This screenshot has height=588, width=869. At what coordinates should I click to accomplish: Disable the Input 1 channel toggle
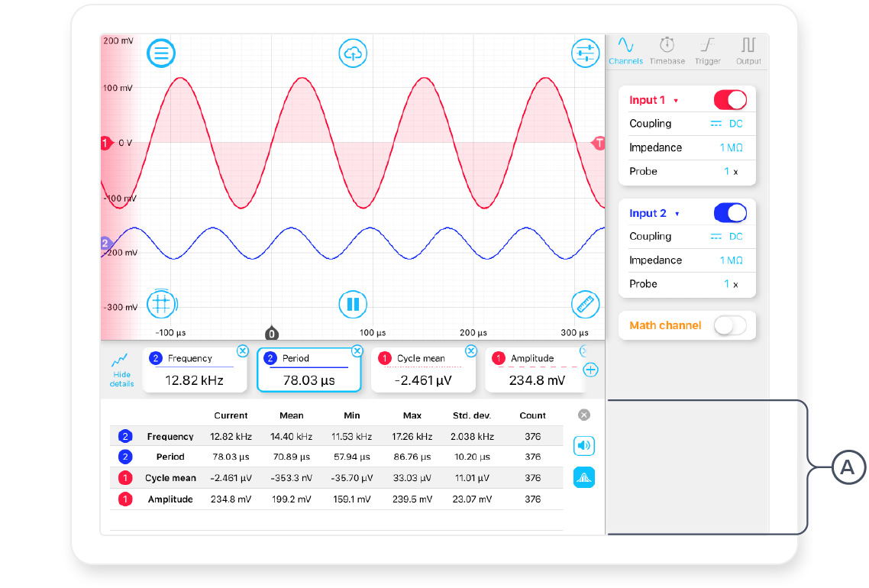point(729,100)
